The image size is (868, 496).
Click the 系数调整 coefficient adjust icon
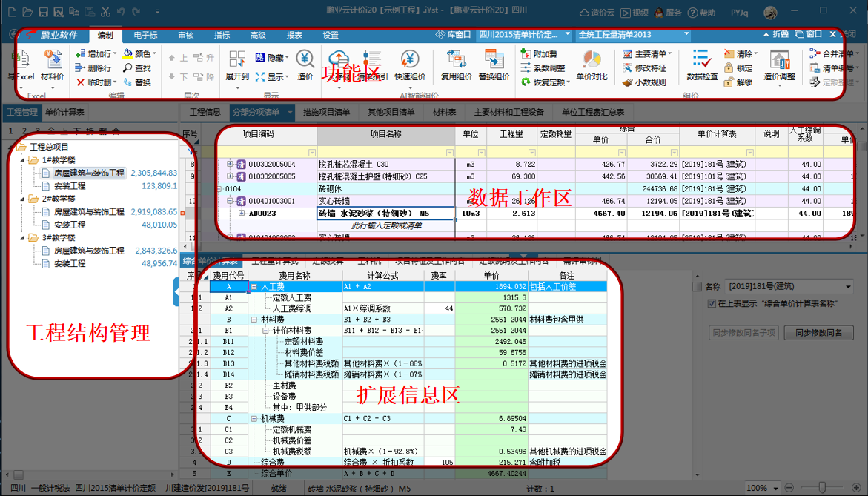pyautogui.click(x=526, y=67)
